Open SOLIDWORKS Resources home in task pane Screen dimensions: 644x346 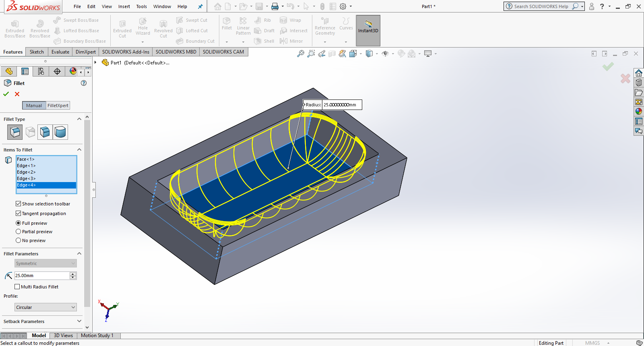639,73
